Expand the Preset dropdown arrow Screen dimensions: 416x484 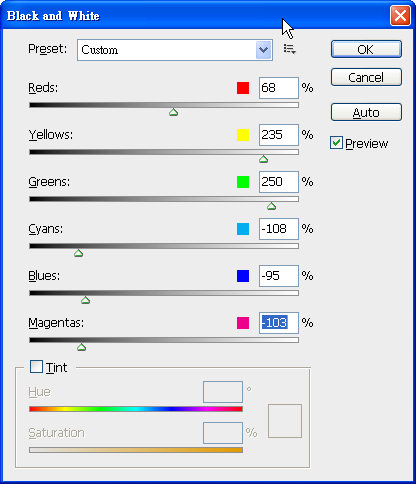[x=263, y=50]
